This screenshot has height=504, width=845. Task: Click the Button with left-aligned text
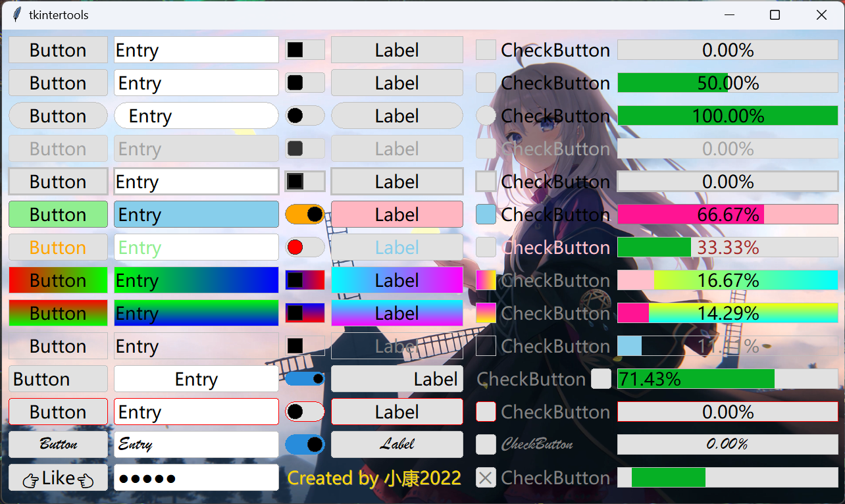coord(58,379)
